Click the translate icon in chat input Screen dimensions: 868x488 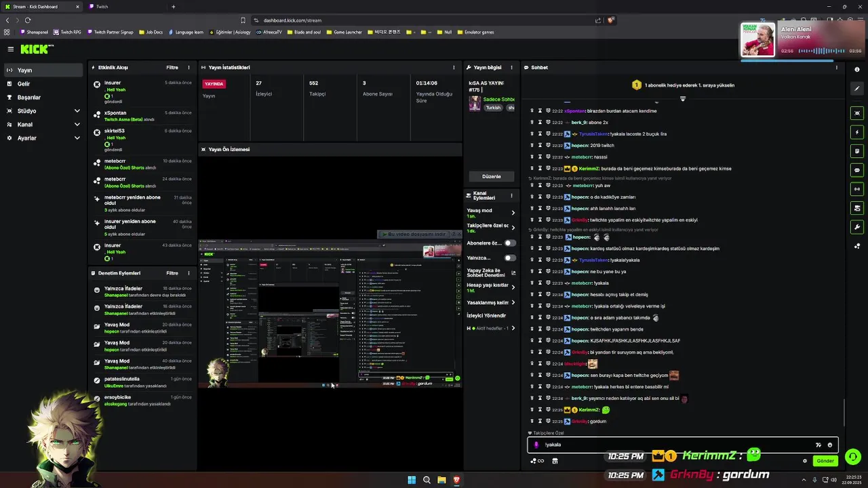818,445
